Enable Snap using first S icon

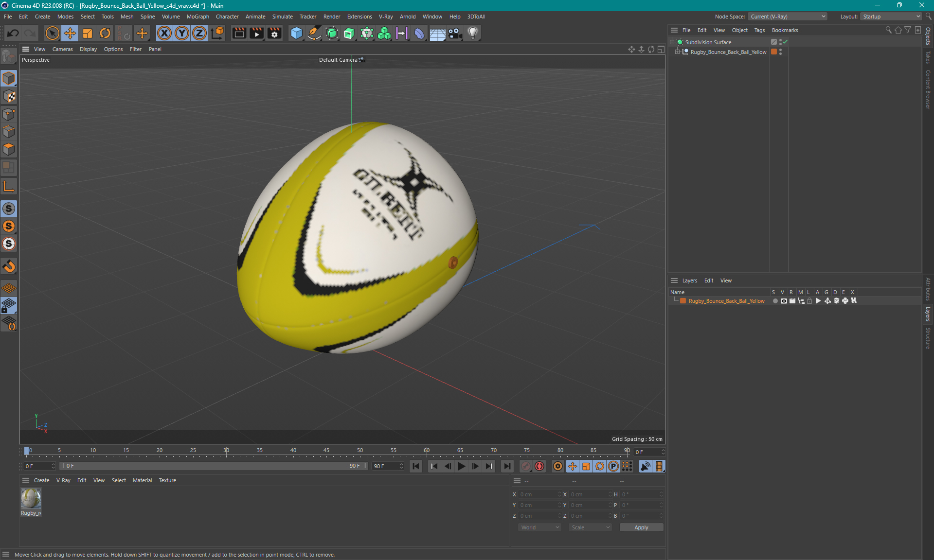9,209
